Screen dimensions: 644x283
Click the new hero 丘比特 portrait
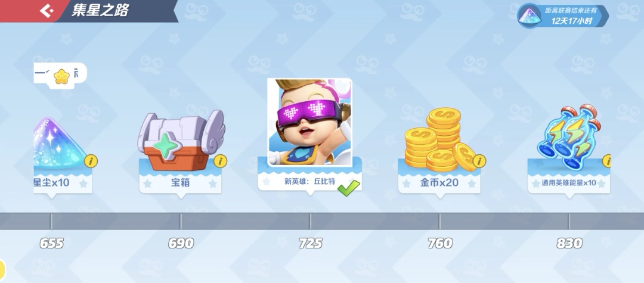coord(309,122)
